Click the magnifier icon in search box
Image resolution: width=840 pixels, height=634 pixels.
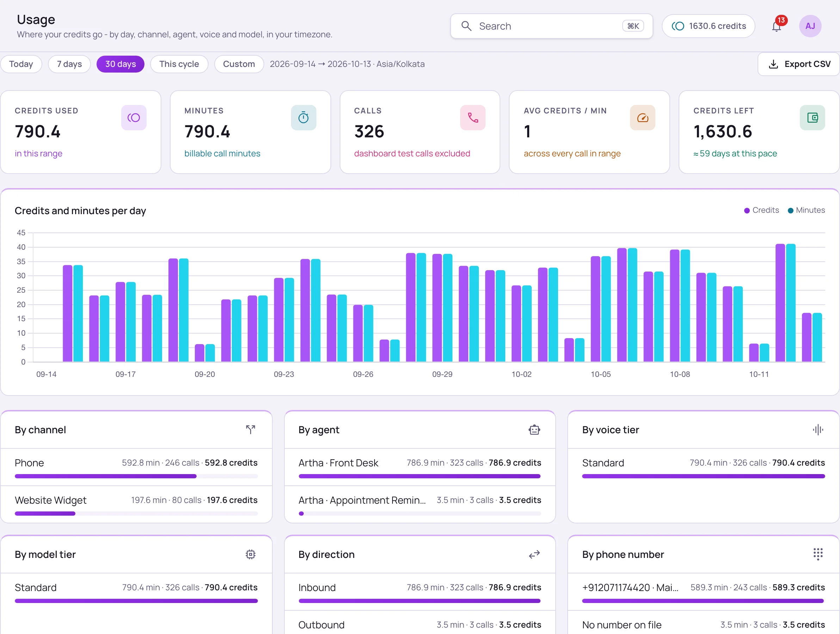pos(466,26)
